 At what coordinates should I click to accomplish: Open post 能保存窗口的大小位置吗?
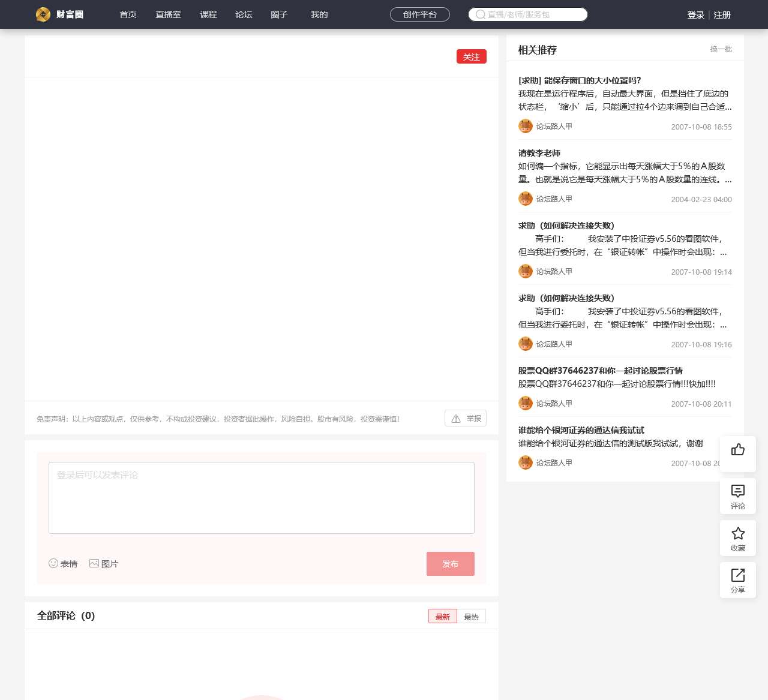(x=580, y=80)
